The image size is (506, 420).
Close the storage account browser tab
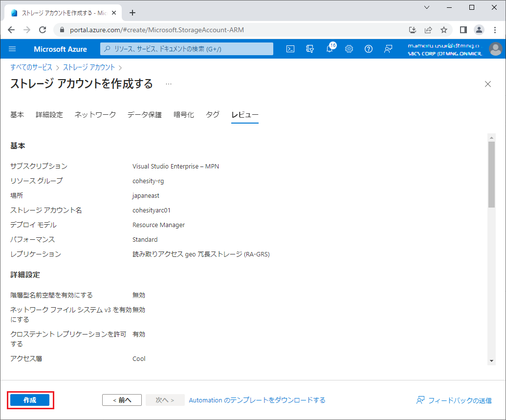114,13
